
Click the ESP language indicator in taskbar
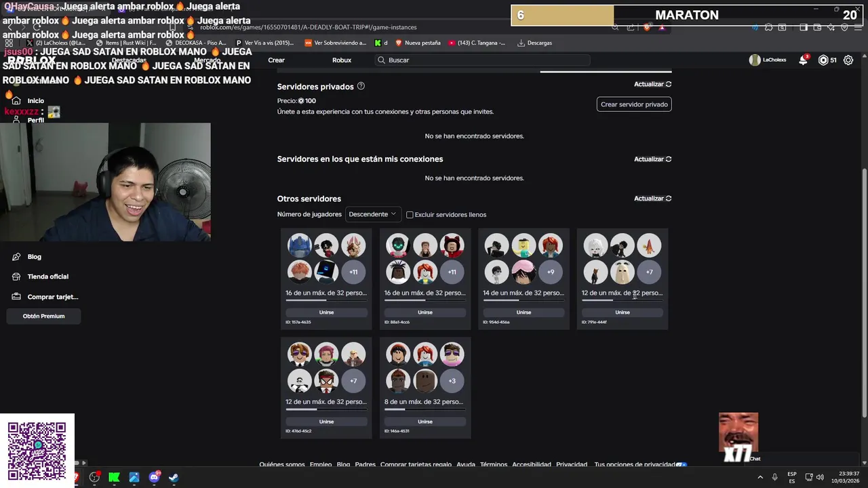[x=792, y=477]
